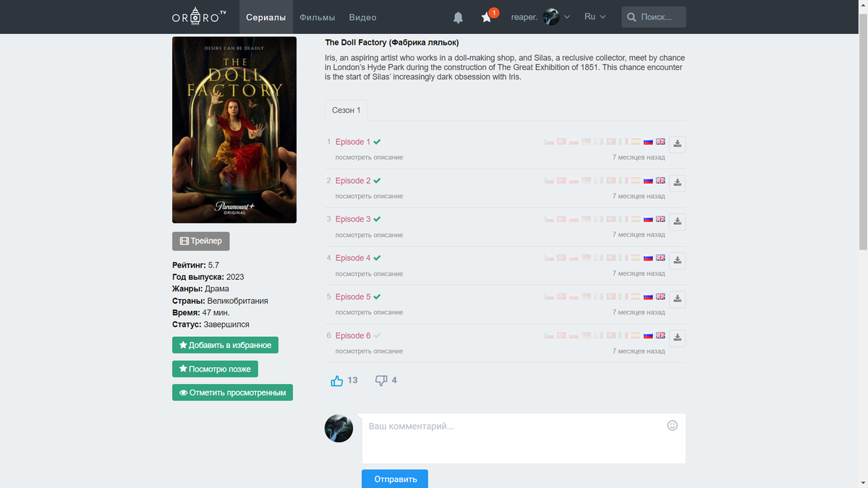The height and width of the screenshot is (488, 868).
Task: Select Russian flag subtitles for Episode 6
Action: point(648,335)
